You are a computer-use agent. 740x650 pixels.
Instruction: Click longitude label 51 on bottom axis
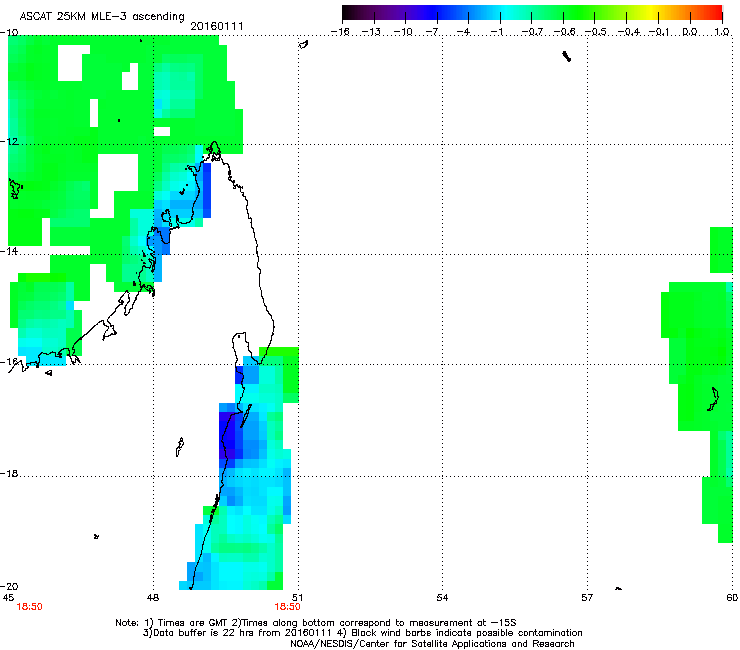[x=297, y=598]
